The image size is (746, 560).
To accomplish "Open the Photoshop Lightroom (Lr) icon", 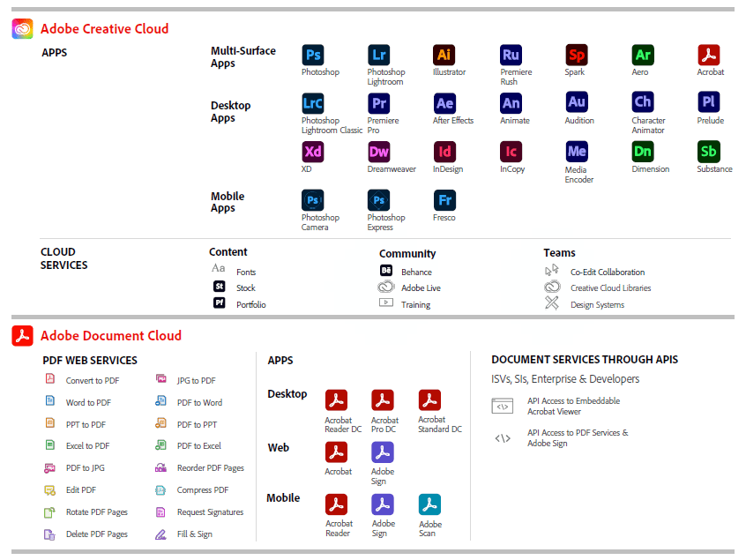I will coord(378,55).
